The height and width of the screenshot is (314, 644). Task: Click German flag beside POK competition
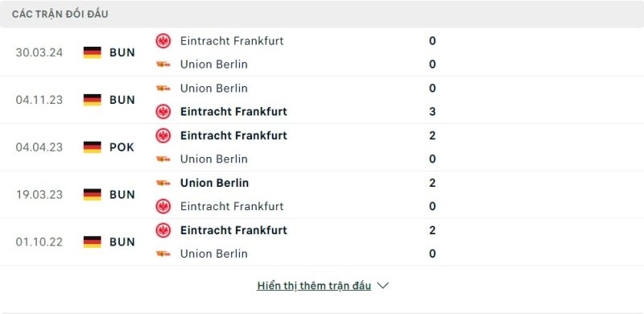[x=93, y=147]
